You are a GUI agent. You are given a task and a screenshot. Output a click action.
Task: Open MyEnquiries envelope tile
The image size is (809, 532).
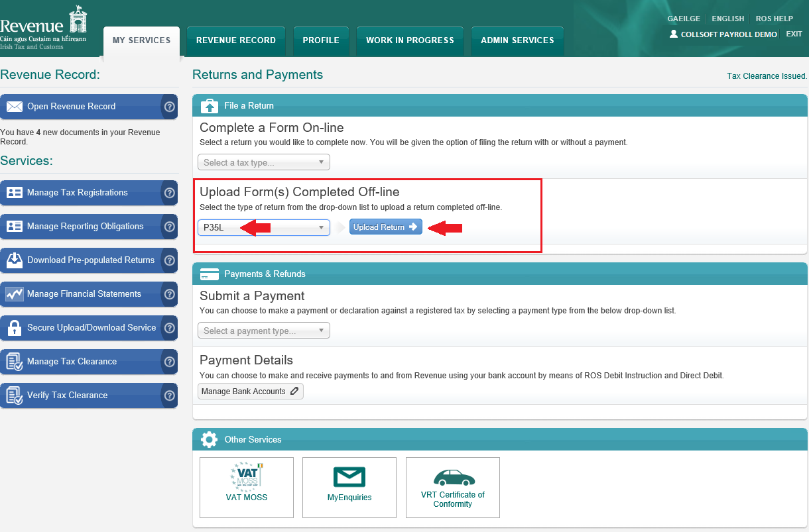[x=349, y=487]
